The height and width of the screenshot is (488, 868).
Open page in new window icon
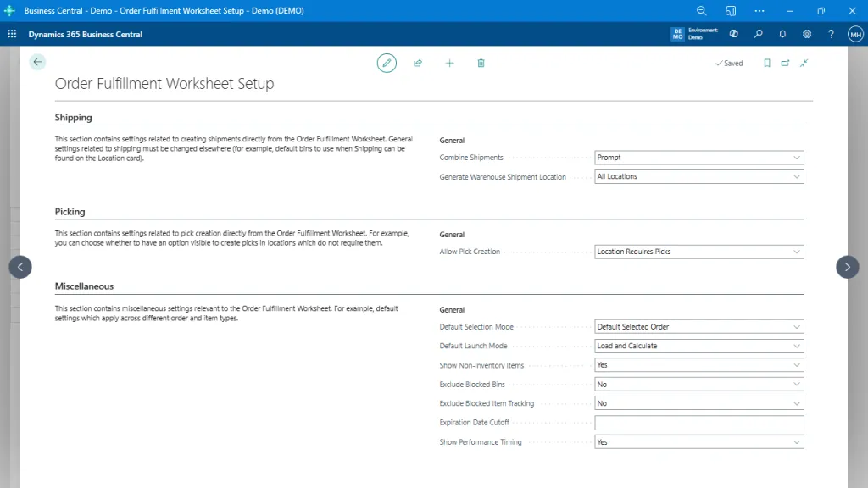[784, 63]
